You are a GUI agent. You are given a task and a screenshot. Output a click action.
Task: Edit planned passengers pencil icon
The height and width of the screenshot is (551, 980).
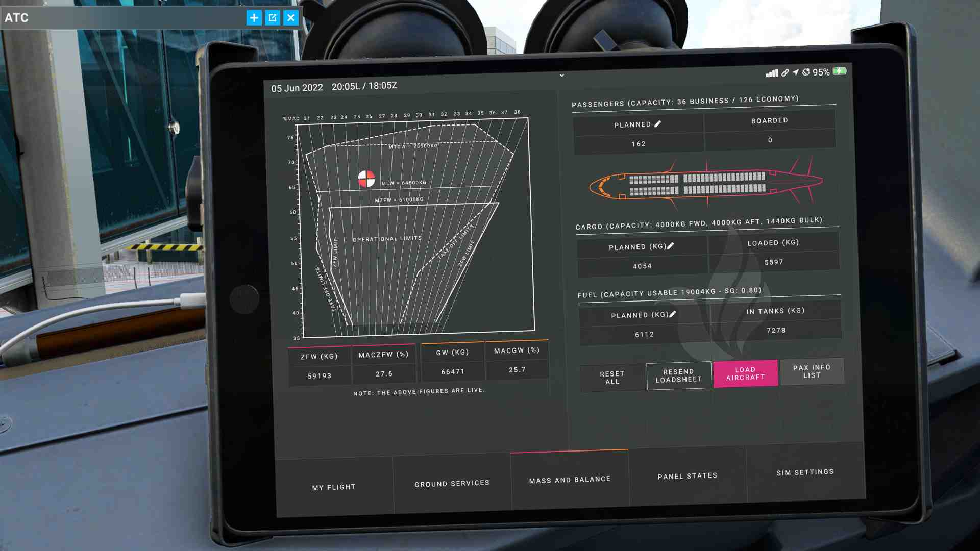[657, 124]
